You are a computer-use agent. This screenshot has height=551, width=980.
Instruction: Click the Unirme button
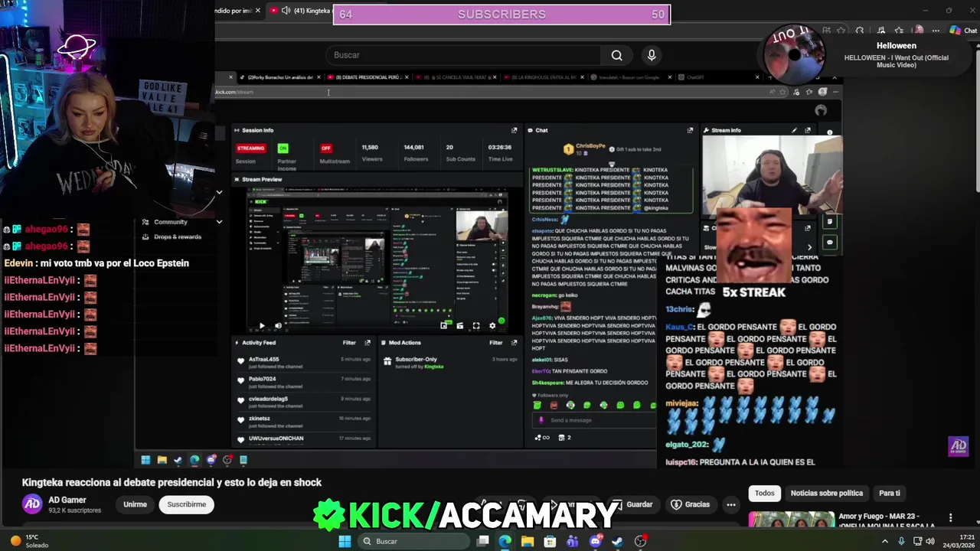tap(135, 504)
